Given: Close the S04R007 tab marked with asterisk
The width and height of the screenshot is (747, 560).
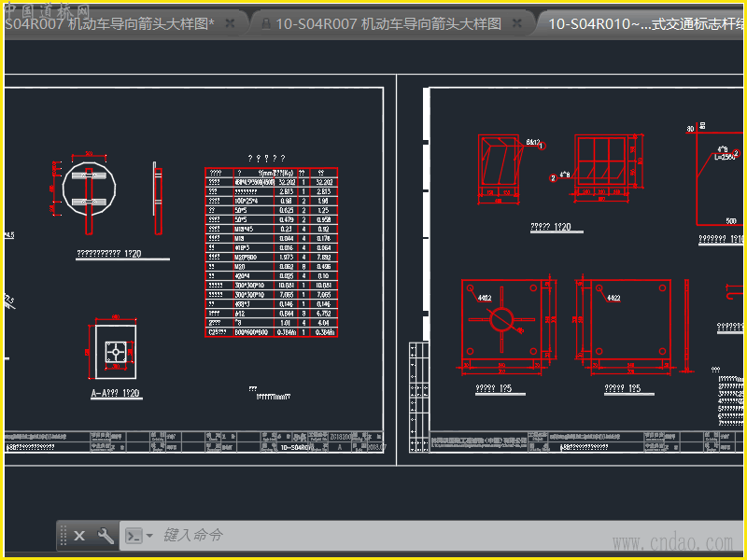Looking at the screenshot, I should click(x=230, y=22).
